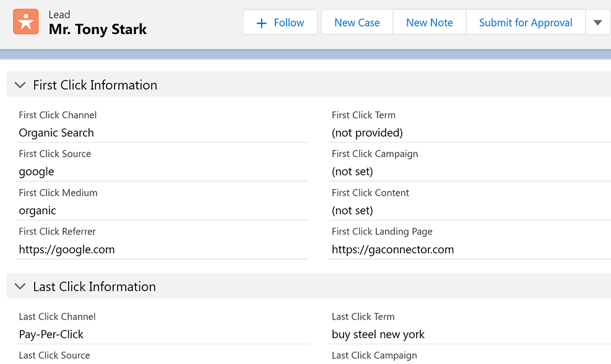Collapse First Click Information section

[20, 85]
